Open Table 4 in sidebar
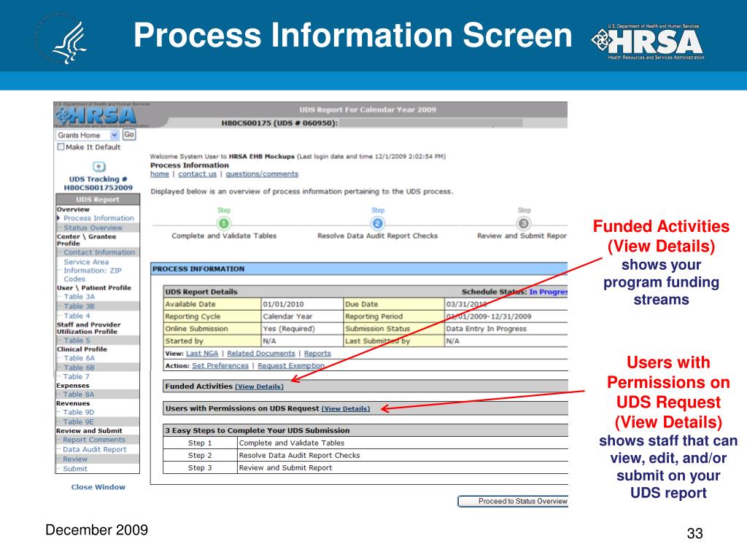747x560 pixels. (x=77, y=316)
